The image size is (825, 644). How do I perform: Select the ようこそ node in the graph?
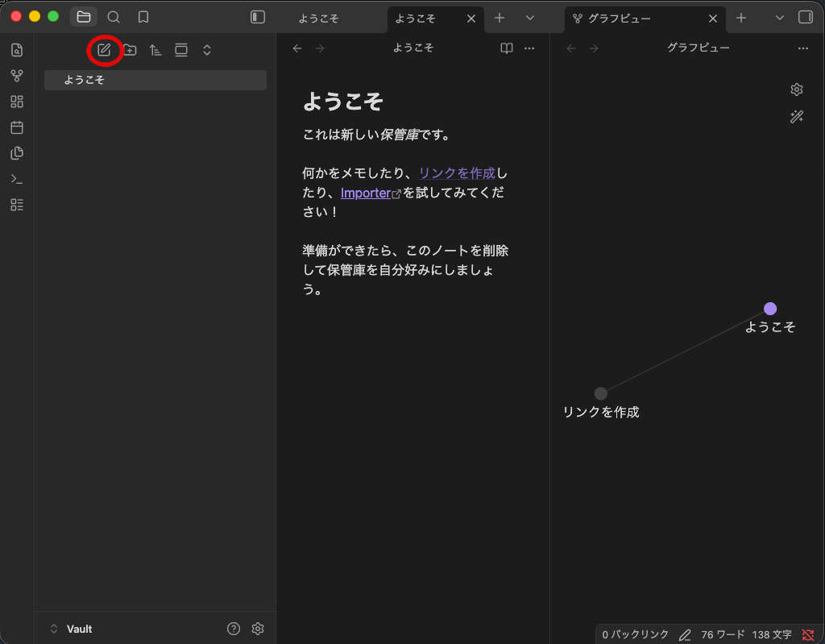tap(769, 309)
